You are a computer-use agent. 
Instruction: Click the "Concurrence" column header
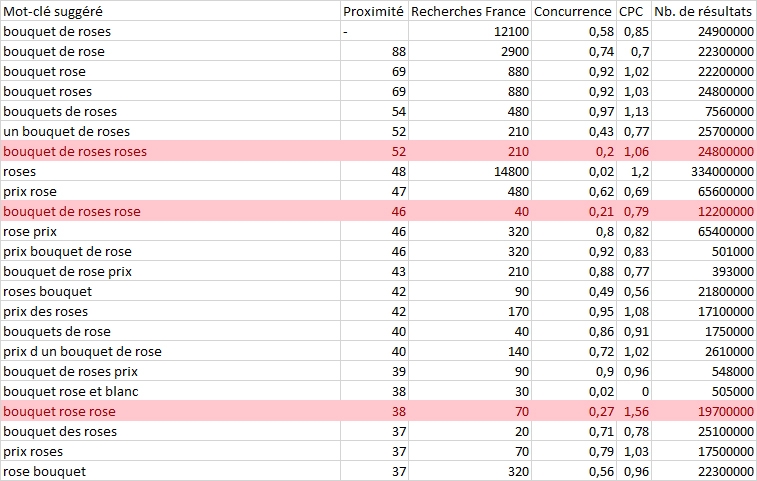(574, 11)
